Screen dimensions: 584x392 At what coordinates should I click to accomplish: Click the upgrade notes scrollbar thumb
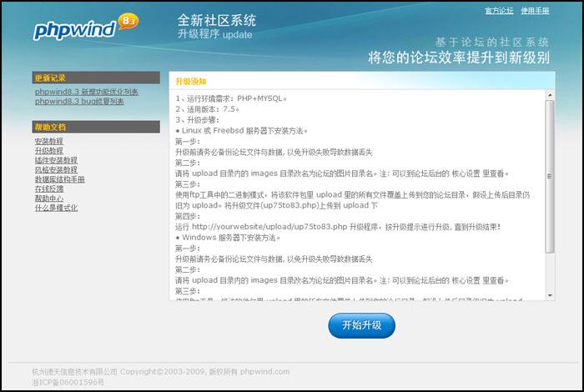550,177
